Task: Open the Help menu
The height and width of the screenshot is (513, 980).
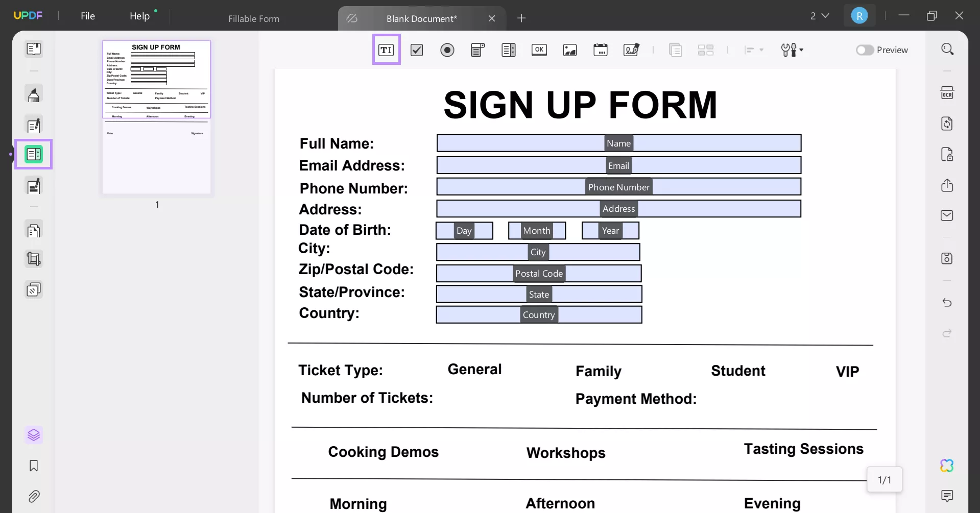Action: coord(140,16)
